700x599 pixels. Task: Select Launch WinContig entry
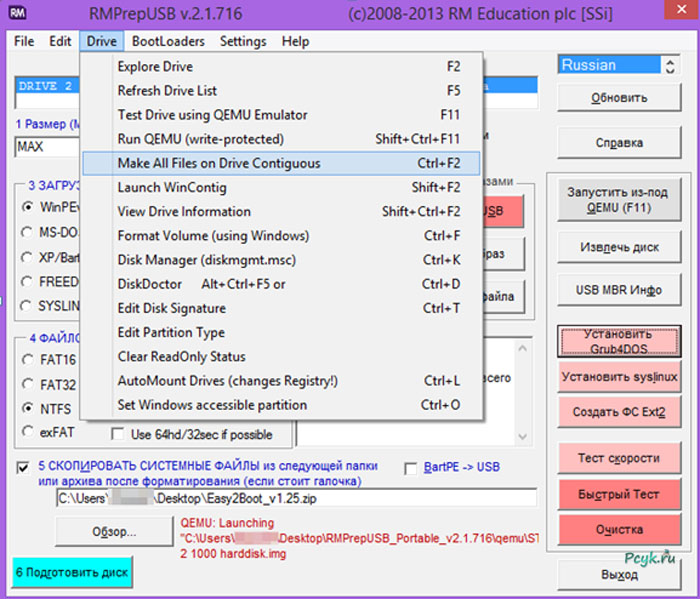[x=281, y=187]
